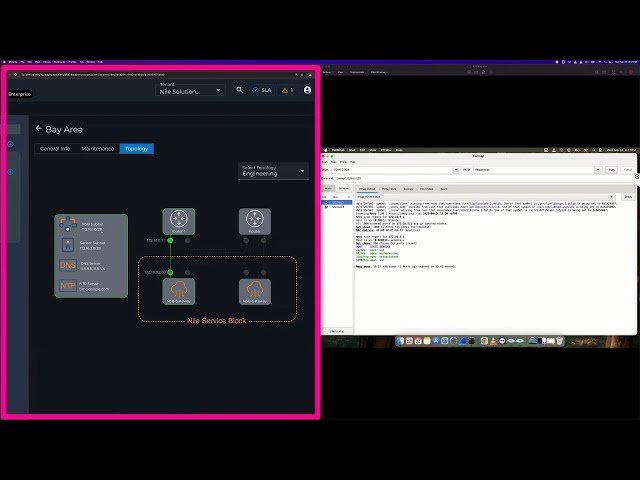Click the Hosts button in Zenmap sidebar
640x480 pixels.
pyautogui.click(x=328, y=189)
